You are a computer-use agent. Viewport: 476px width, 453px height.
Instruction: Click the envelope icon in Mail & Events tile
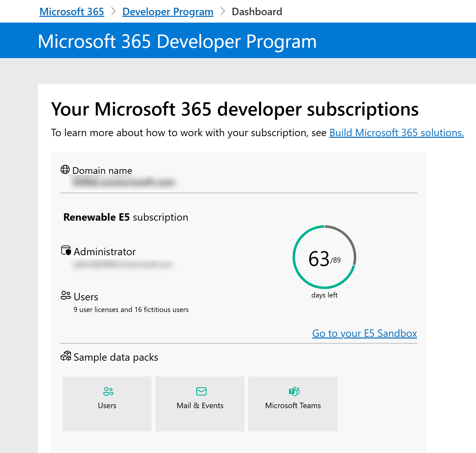click(201, 391)
